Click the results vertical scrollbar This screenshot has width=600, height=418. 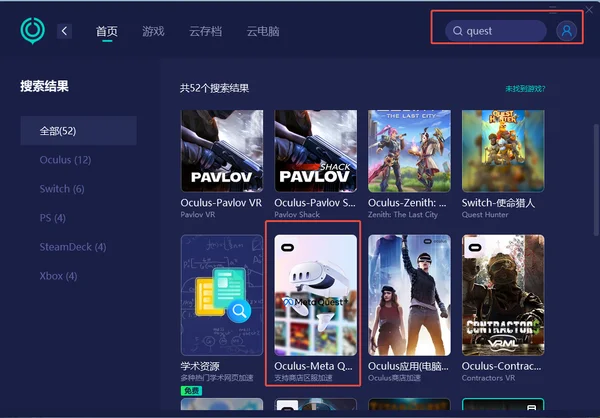coord(596,180)
